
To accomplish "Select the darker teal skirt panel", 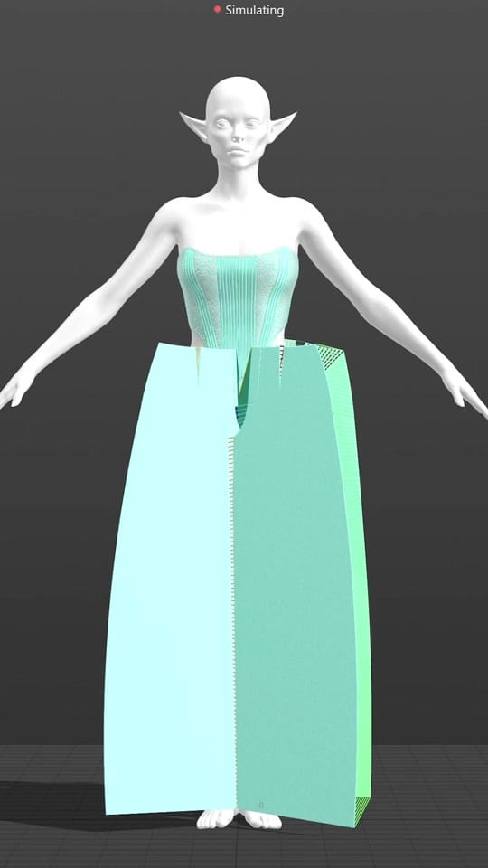I will pos(293,581).
